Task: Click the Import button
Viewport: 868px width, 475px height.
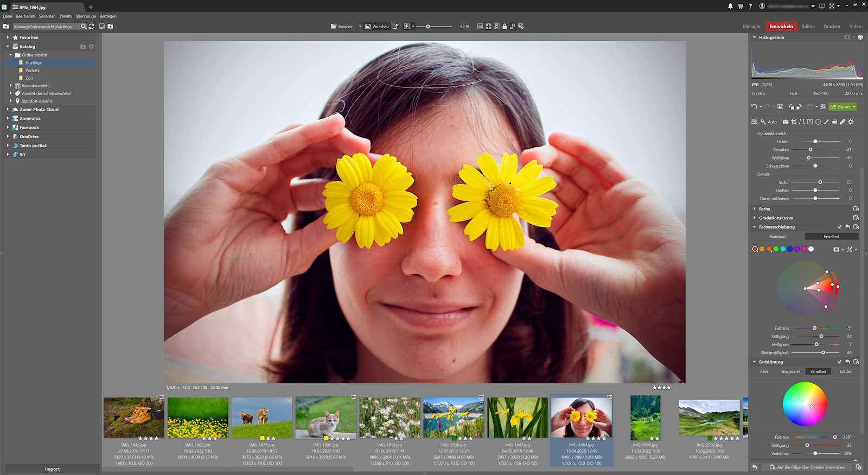Action: point(52,469)
